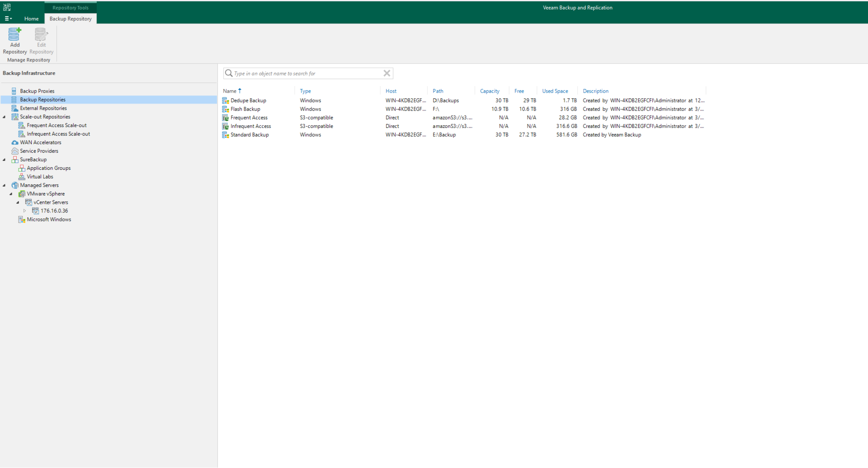Collapse the SureBackup tree node
The width and height of the screenshot is (868, 468).
click(x=5, y=159)
